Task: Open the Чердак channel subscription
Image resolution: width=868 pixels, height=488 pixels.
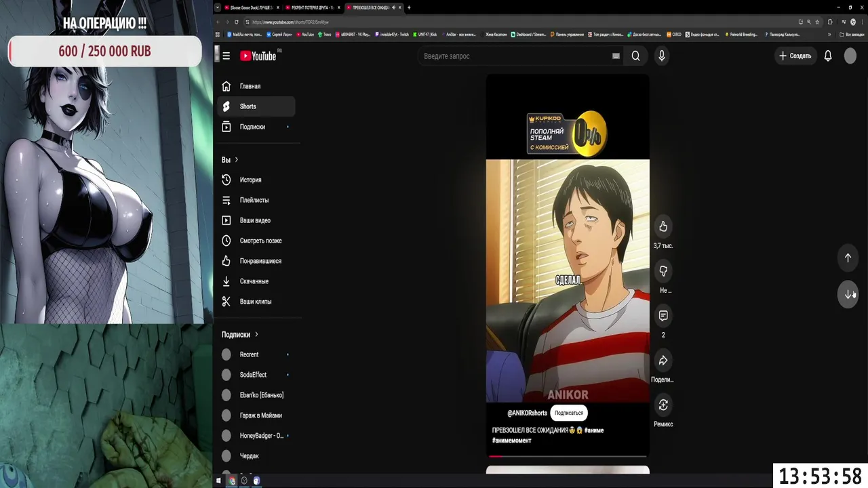Action: pyautogui.click(x=256, y=456)
